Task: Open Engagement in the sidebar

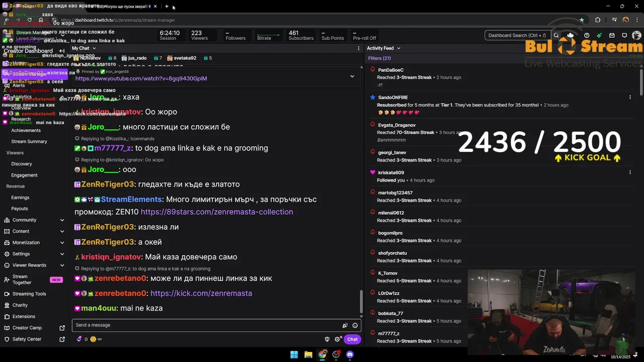Action: [24, 175]
